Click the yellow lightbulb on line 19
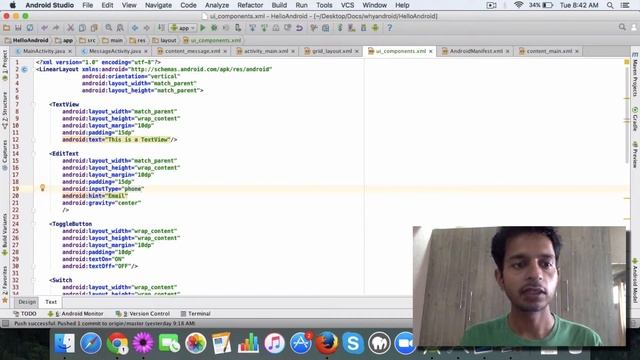640x360 pixels. click(x=42, y=188)
